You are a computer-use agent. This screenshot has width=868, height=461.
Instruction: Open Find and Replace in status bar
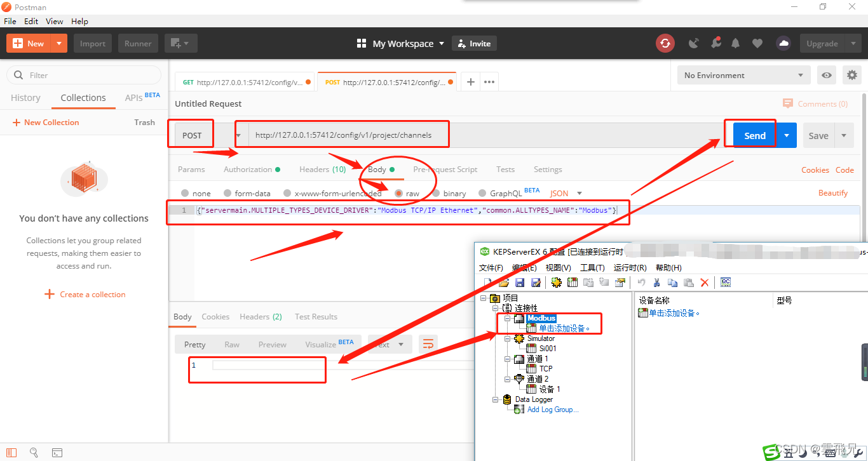point(34,453)
